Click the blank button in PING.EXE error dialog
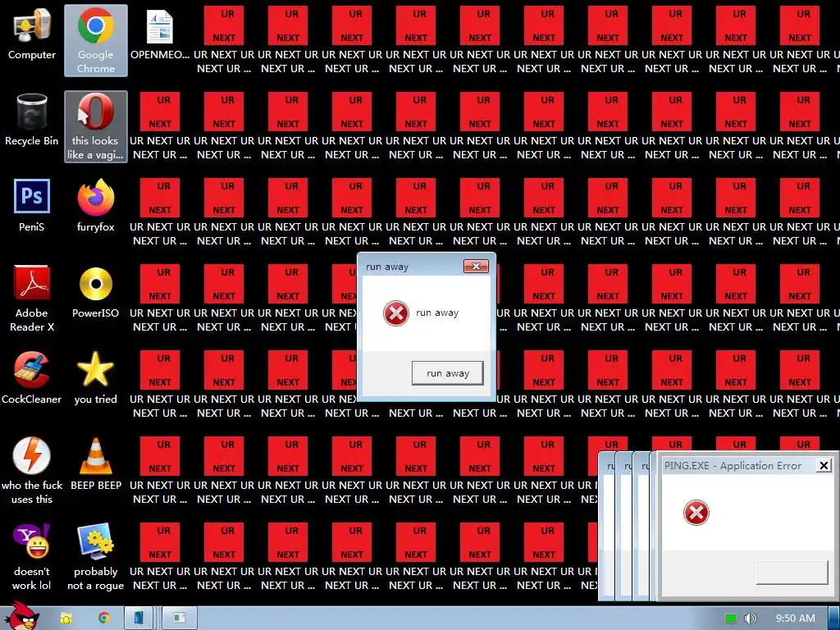 click(x=792, y=572)
